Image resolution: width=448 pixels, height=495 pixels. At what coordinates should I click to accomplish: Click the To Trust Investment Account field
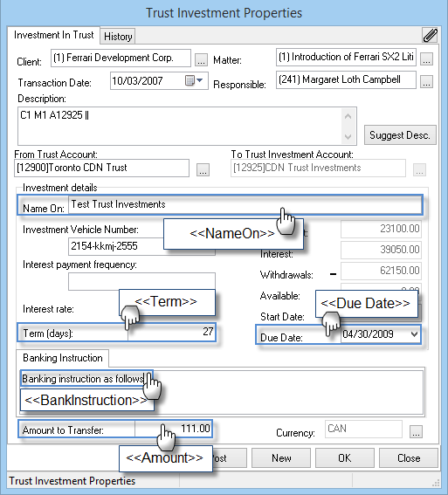(x=318, y=168)
